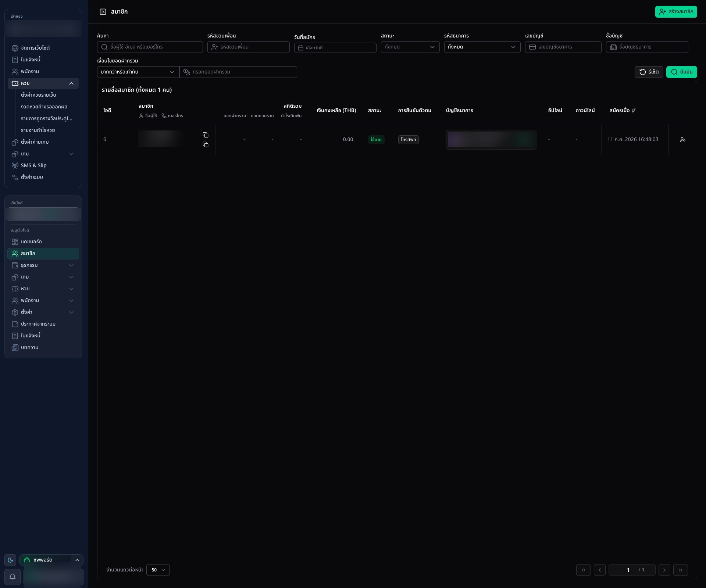Collapse sidebar using panel toggle icon

pyautogui.click(x=103, y=12)
